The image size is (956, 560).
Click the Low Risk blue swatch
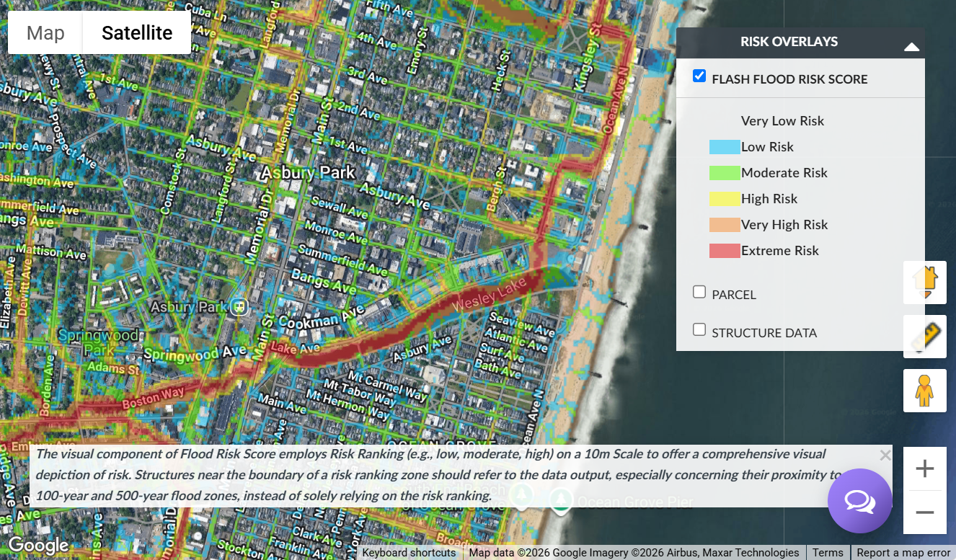pos(725,147)
